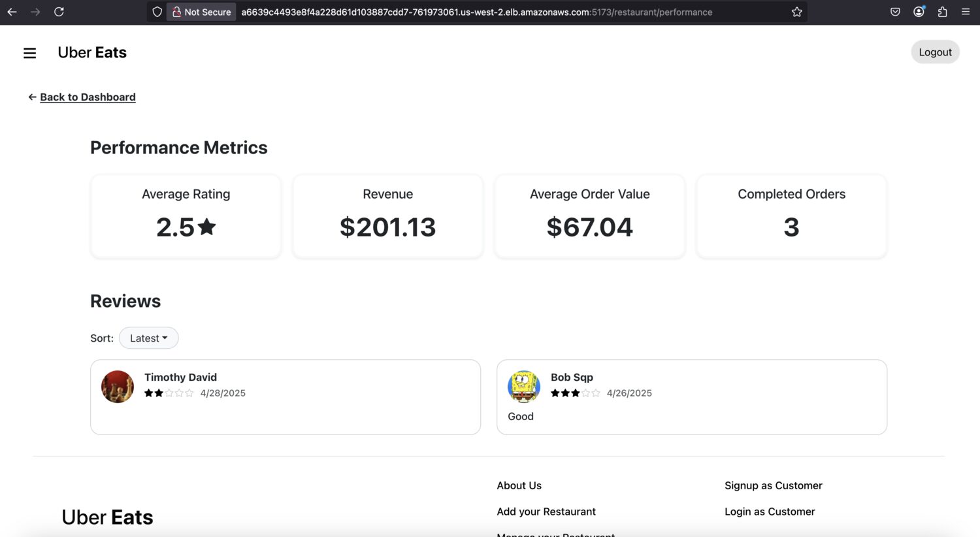Click the star beside the 2.5 average rating
The image size is (980, 537).
point(206,227)
